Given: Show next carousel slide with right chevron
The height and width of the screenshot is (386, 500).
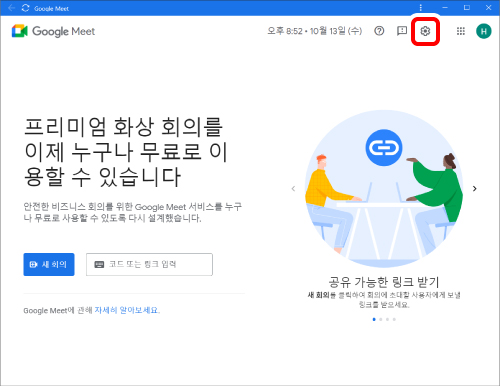Looking at the screenshot, I should pos(475,189).
